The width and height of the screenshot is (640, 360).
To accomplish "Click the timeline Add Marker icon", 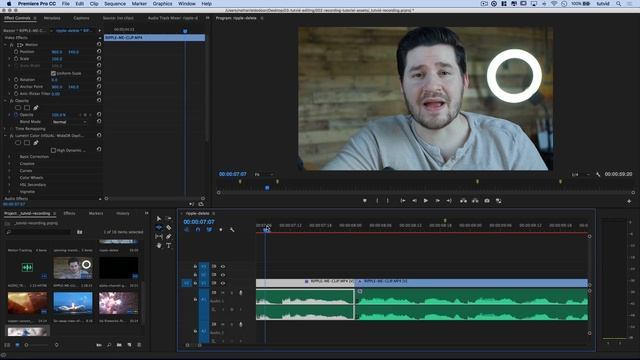I will tap(221, 230).
